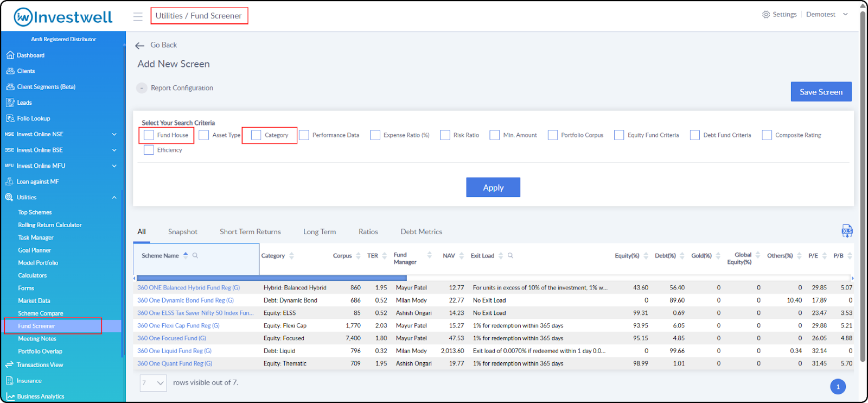Screen dimensions: 868x403
Task: Expand Invest Online BSE menu
Action: [114, 150]
